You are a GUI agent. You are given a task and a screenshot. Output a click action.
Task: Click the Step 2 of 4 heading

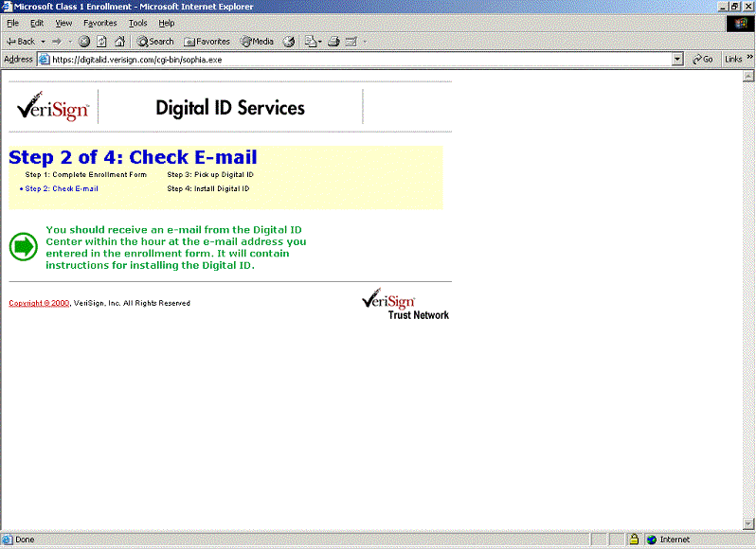tap(133, 157)
